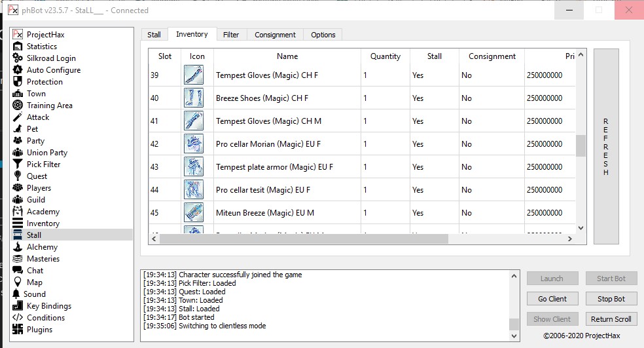Go to the Training Area section

tap(49, 106)
